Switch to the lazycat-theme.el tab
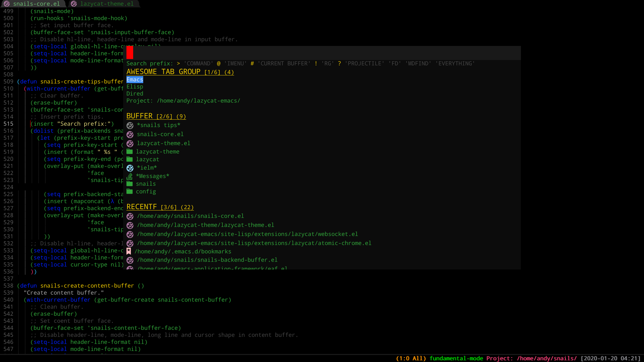The height and width of the screenshot is (362, 644). coord(107,4)
